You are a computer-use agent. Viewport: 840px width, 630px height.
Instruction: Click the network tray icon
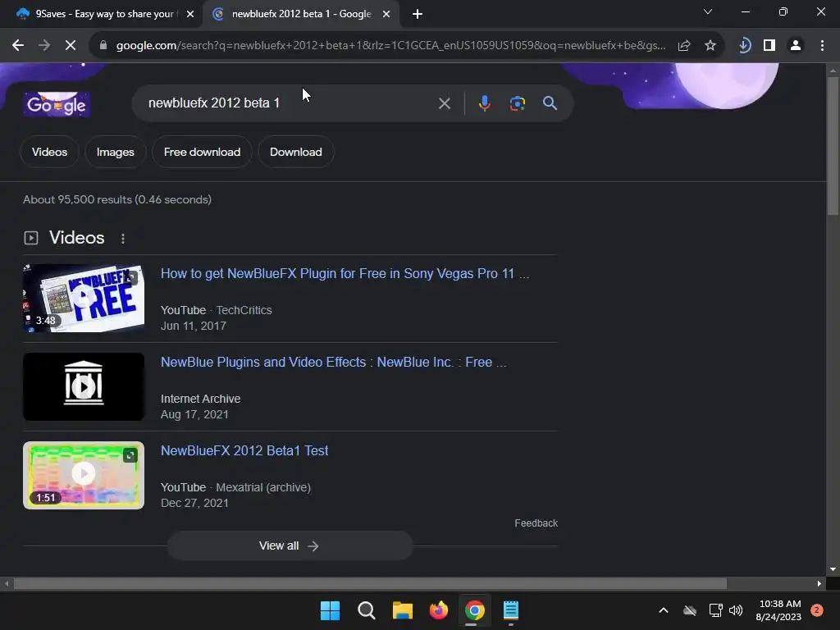715,610
